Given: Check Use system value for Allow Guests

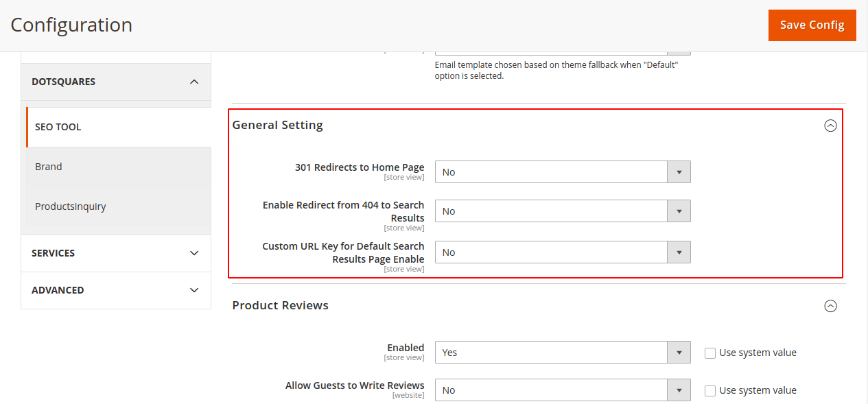Looking at the screenshot, I should pyautogui.click(x=710, y=391).
